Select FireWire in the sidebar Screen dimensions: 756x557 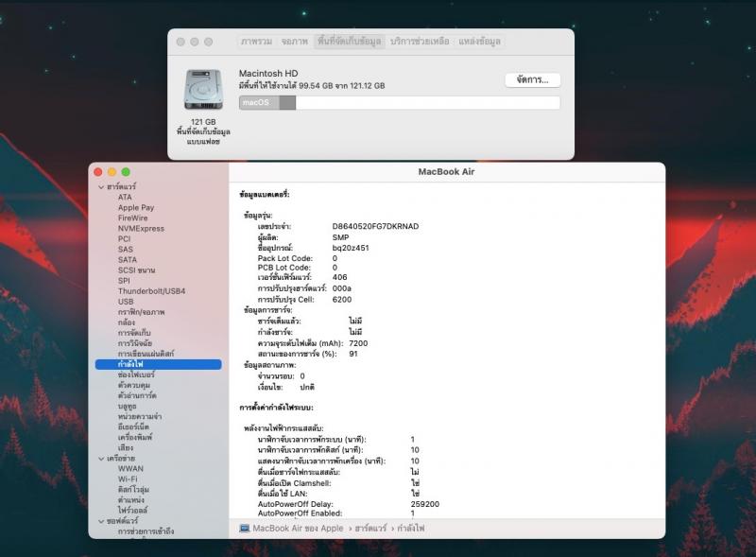click(x=133, y=218)
